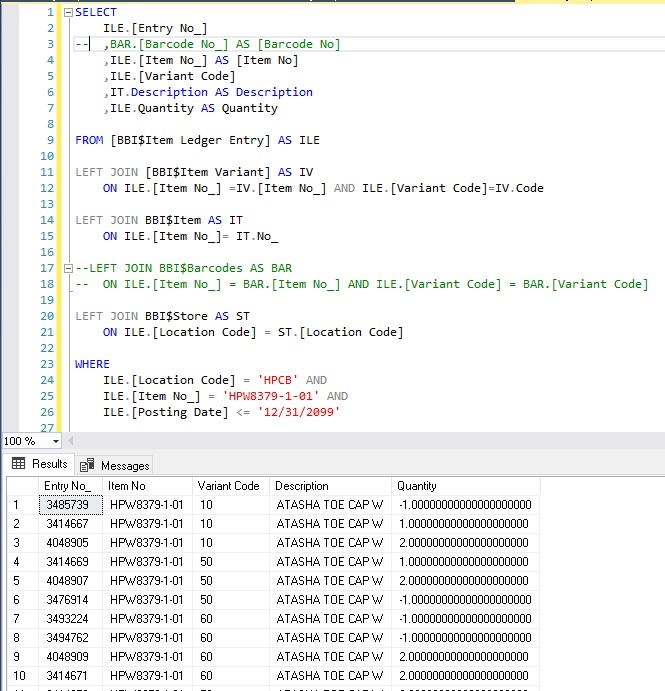
Task: Click the '12/31/2099' date string
Action: [299, 412]
